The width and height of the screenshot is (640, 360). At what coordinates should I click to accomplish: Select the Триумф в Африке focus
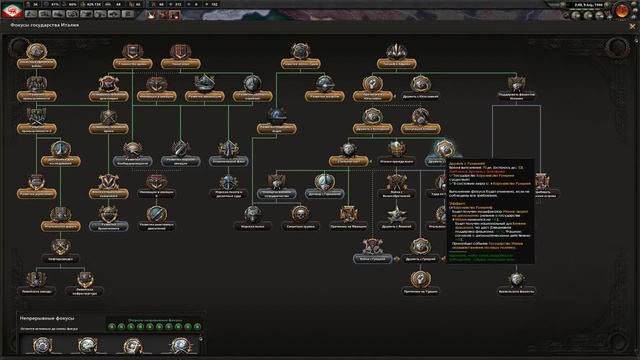[396, 57]
